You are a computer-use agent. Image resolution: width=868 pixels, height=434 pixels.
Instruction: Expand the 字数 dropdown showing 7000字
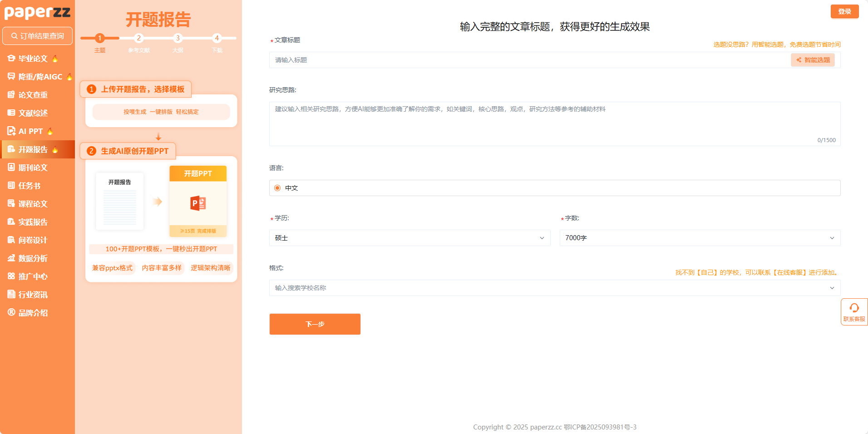point(700,237)
